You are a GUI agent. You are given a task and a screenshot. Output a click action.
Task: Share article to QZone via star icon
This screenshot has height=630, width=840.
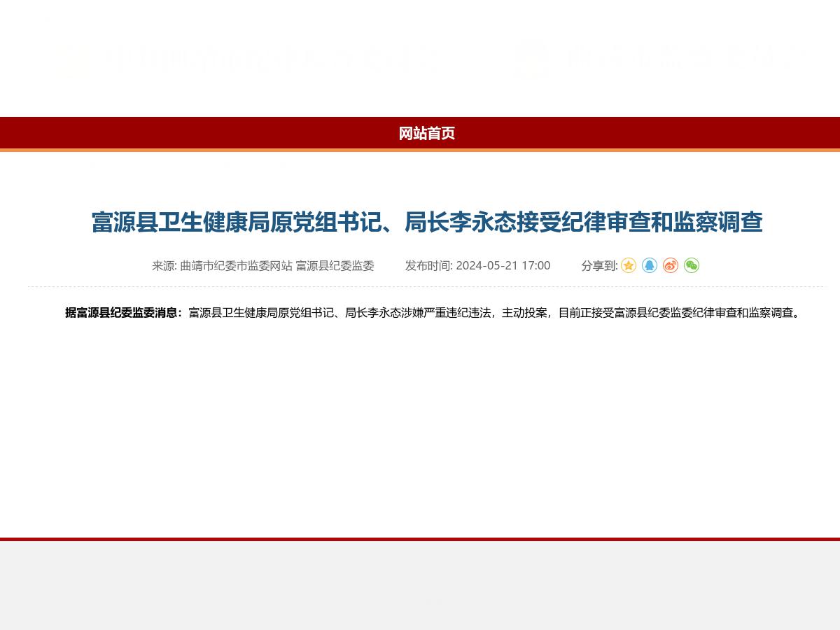tap(628, 265)
